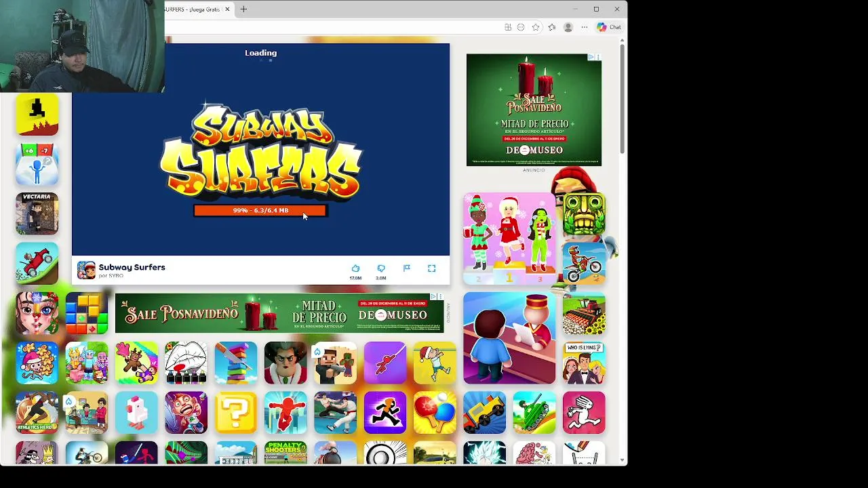Open the red hill-climb car game
The height and width of the screenshot is (488, 868).
37,263
